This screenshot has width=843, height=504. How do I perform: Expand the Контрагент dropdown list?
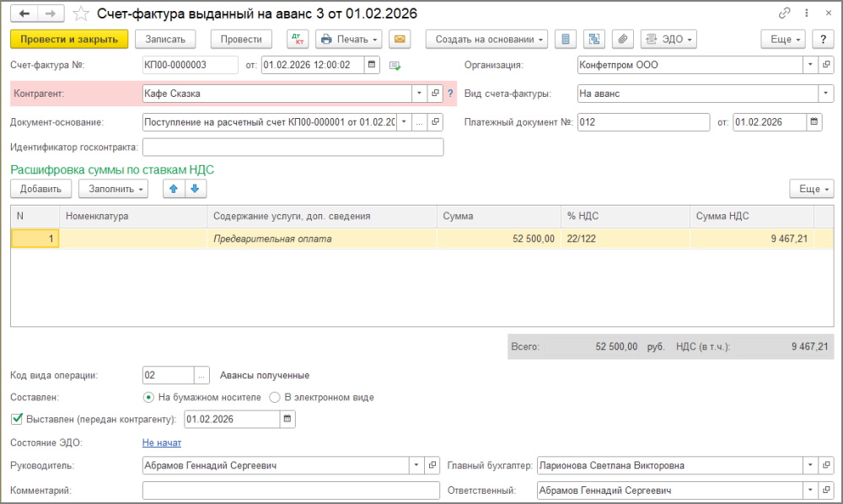point(419,94)
